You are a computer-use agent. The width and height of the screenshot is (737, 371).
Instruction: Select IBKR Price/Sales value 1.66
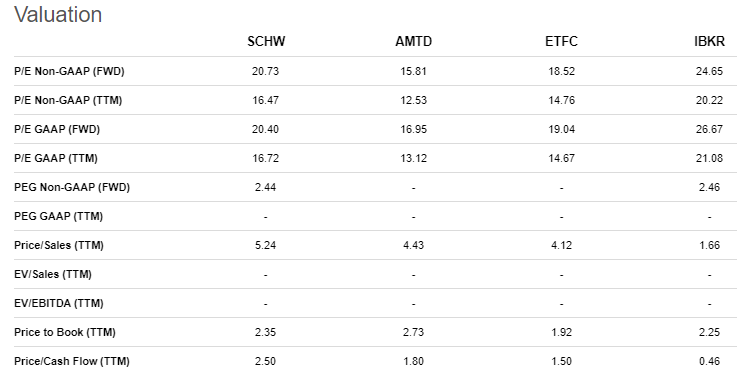click(709, 245)
